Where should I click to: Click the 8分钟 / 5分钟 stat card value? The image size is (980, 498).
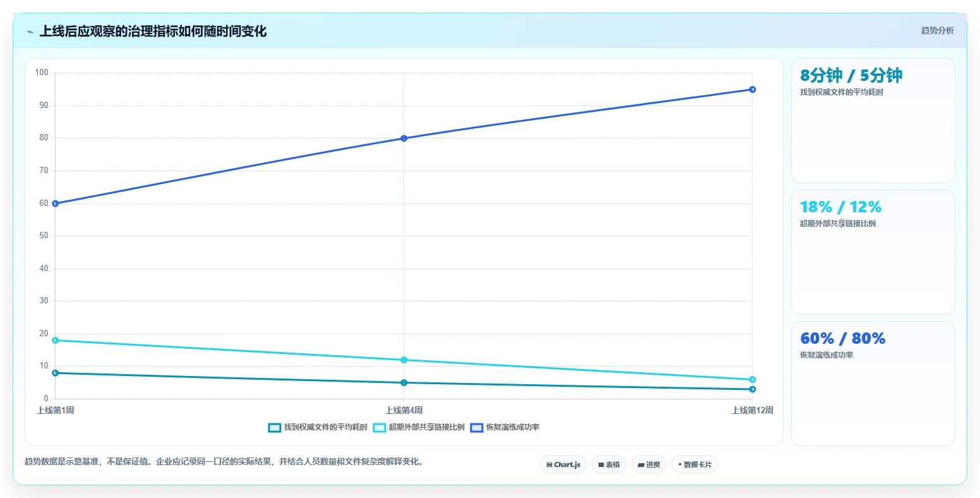click(x=851, y=75)
